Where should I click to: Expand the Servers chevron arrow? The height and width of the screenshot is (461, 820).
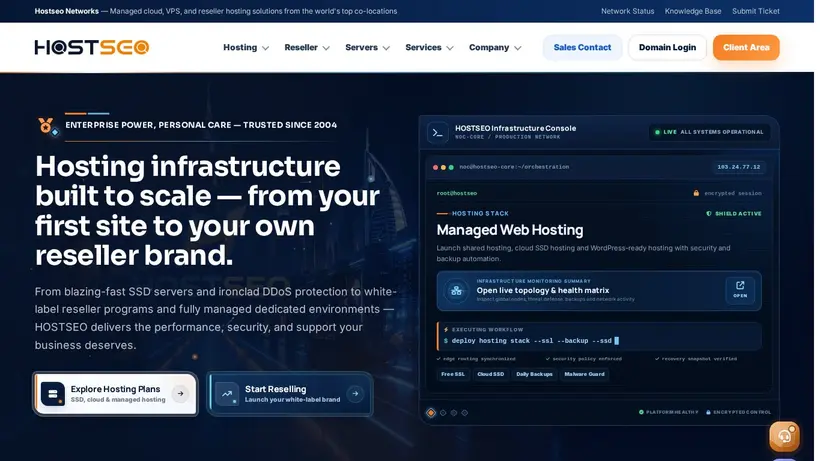[x=386, y=48]
